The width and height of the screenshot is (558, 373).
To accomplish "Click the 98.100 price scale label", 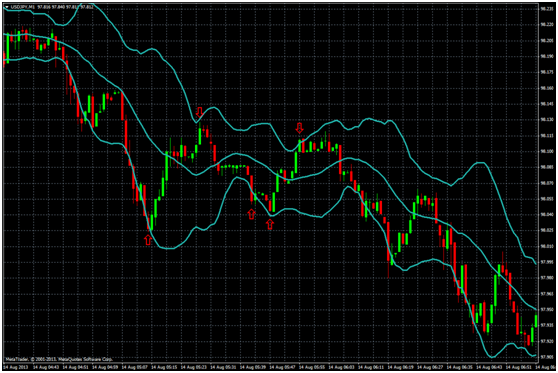I will 547,151.
